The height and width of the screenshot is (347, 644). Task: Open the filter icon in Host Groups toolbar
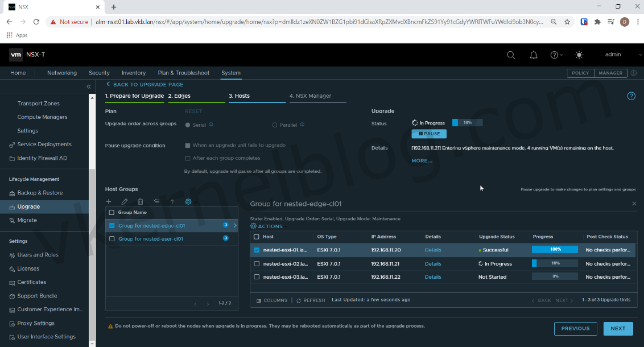156,201
